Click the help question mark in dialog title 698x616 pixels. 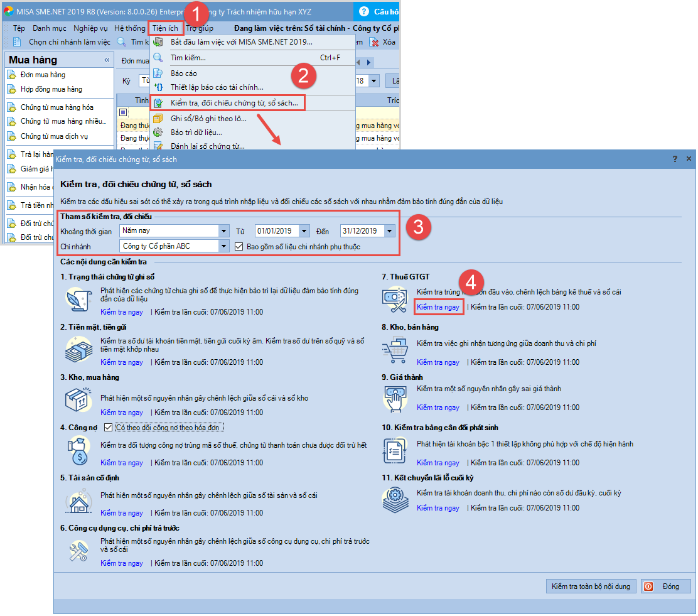point(675,159)
